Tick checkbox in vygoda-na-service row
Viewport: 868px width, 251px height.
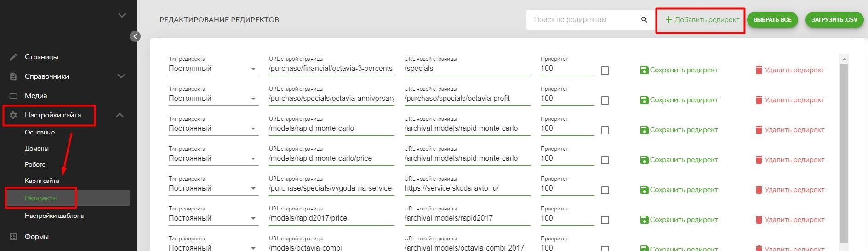605,190
